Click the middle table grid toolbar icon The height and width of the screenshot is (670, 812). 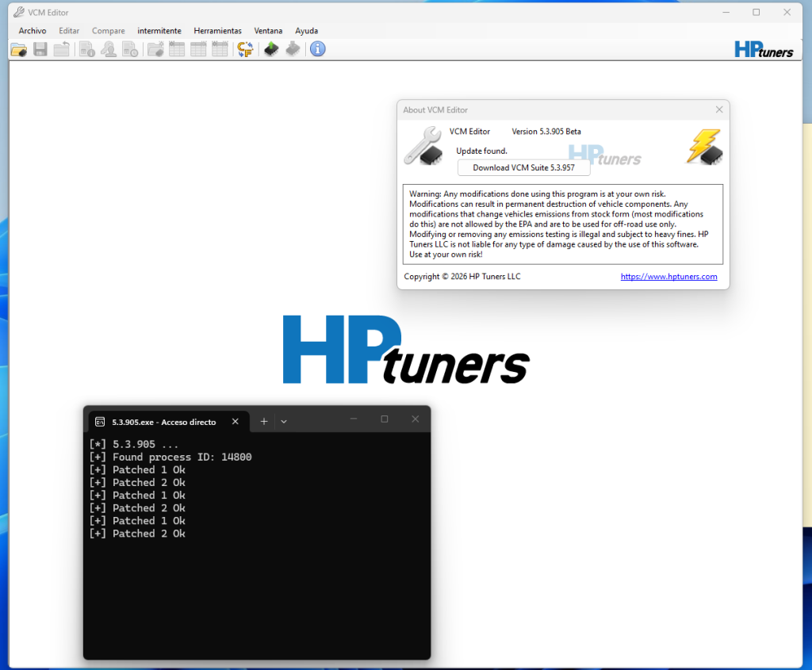point(198,49)
